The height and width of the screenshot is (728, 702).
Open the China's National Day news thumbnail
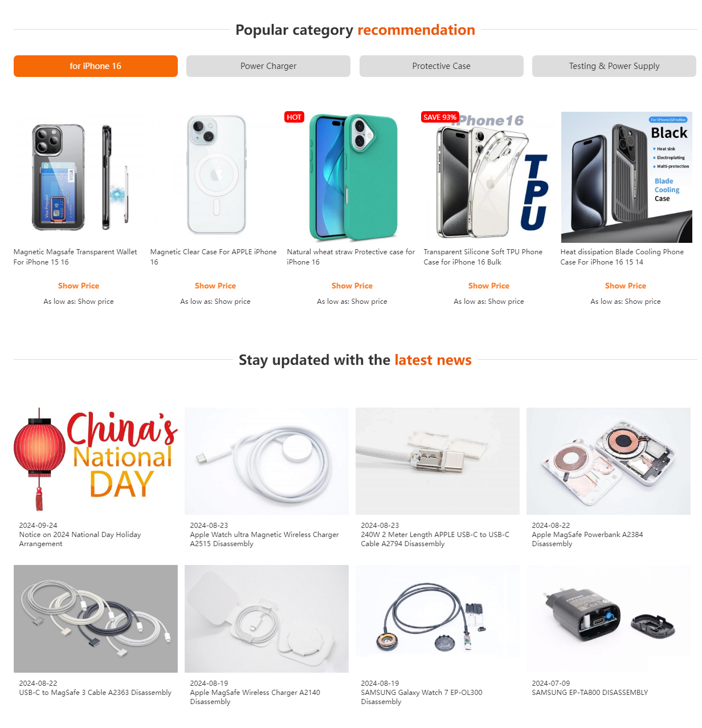tap(96, 461)
